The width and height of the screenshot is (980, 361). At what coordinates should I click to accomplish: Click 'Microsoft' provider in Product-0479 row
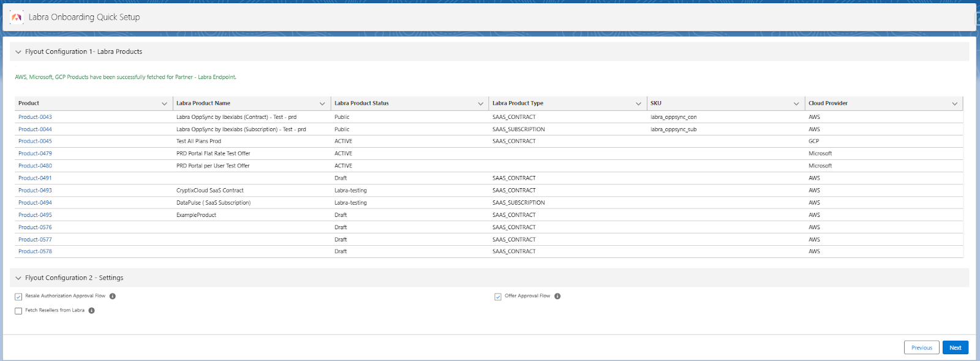(820, 153)
